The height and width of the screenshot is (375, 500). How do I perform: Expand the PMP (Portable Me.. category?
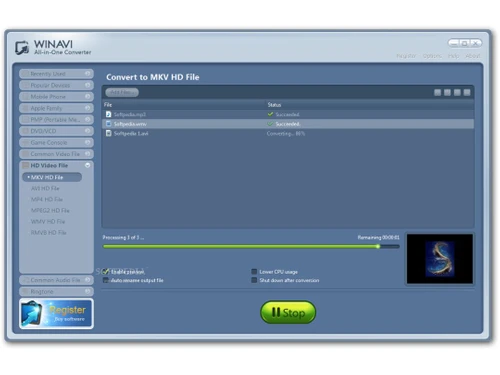point(56,120)
